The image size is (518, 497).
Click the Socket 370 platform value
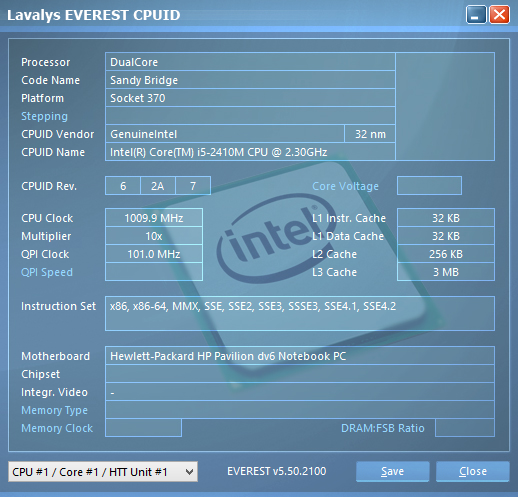(250, 98)
